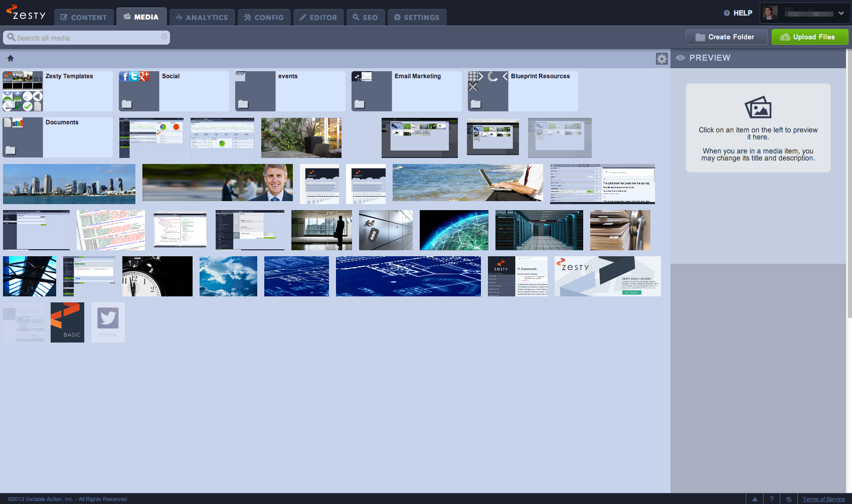852x504 pixels.
Task: Select the safe deposit lockers photo
Action: tap(386, 230)
